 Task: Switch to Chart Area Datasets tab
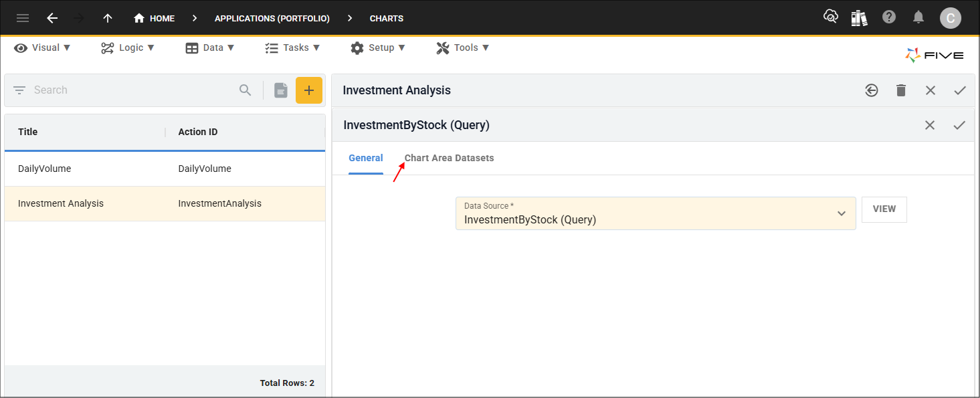coord(449,158)
